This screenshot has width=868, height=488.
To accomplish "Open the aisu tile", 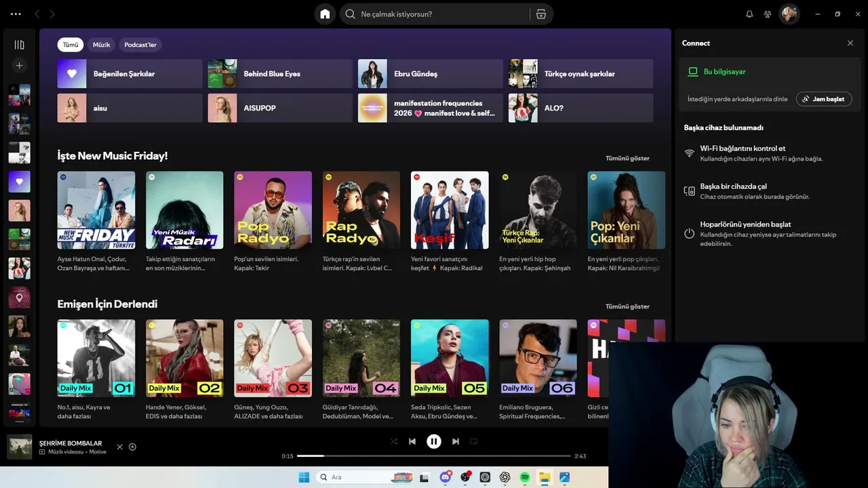I will [x=130, y=108].
